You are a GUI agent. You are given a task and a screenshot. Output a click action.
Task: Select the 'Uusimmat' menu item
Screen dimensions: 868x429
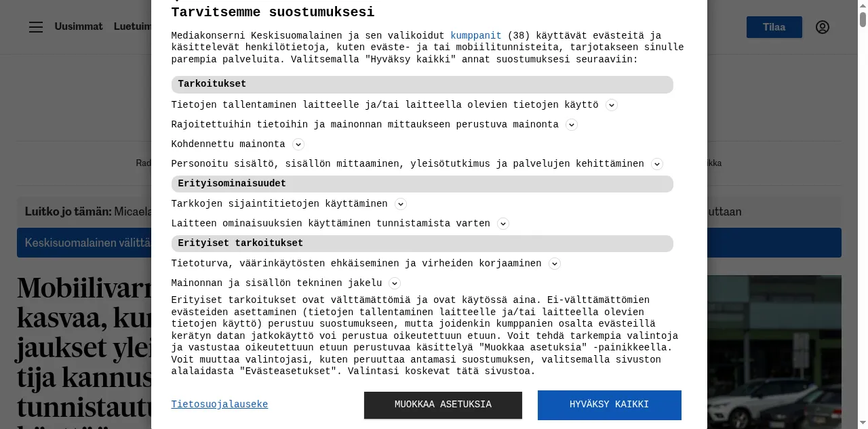click(79, 26)
